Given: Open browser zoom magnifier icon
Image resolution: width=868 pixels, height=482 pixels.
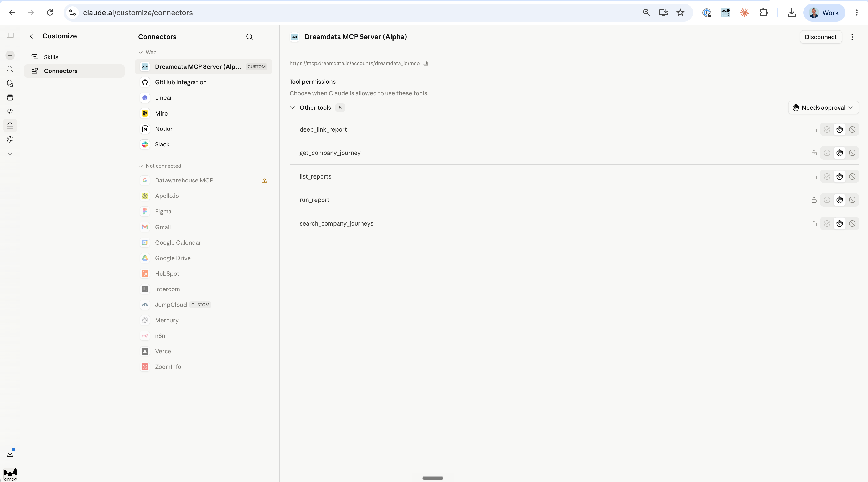Looking at the screenshot, I should click(x=646, y=13).
